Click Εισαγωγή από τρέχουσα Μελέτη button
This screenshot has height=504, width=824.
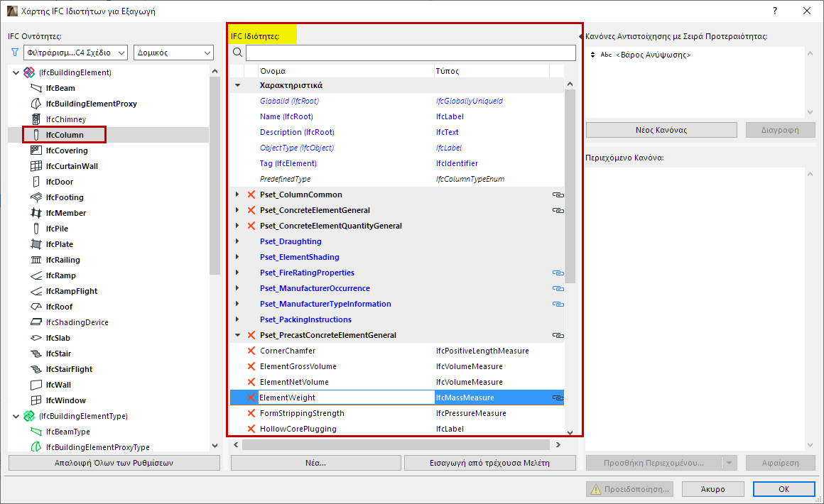click(489, 463)
